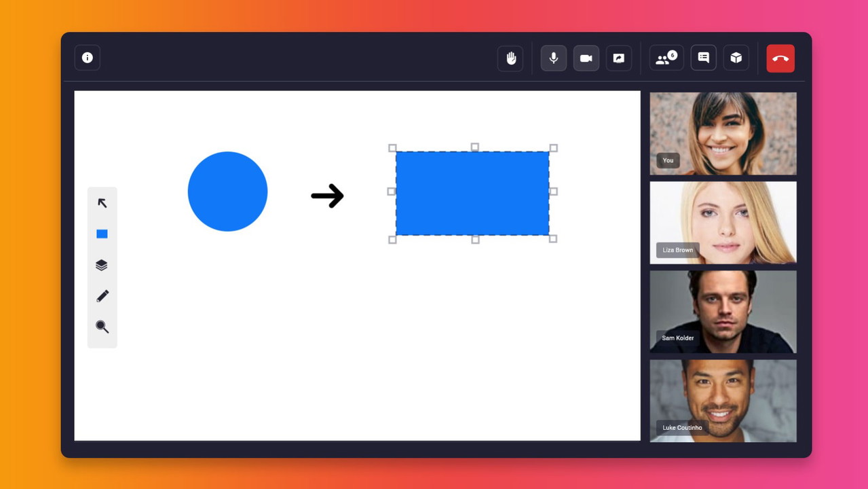868x489 pixels.
Task: Open the participants list
Action: [x=666, y=58]
